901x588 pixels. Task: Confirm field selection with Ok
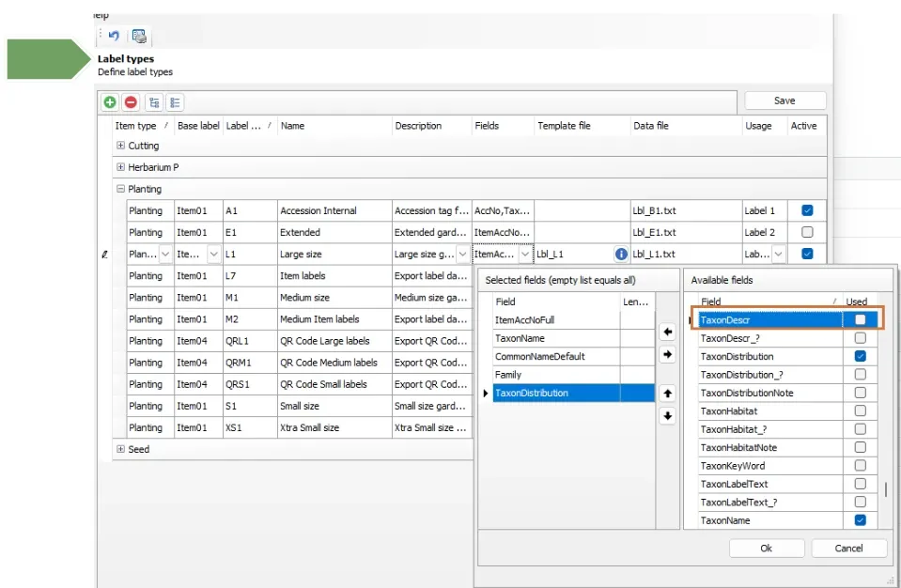click(x=767, y=549)
